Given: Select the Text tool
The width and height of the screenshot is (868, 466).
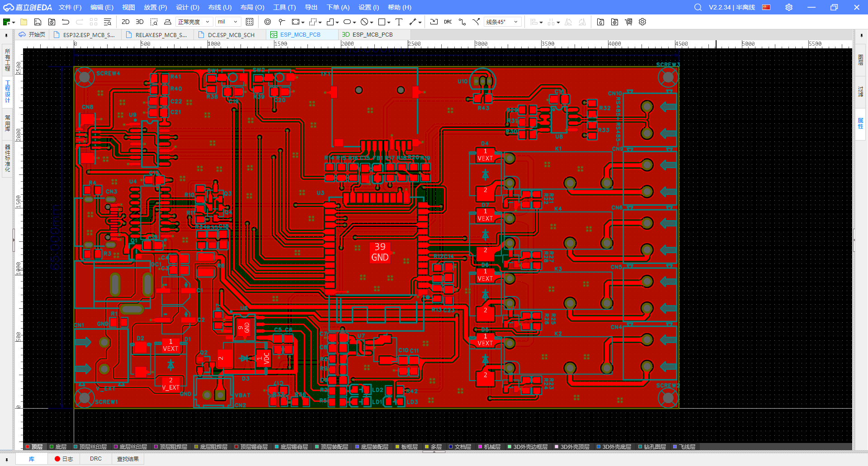Looking at the screenshot, I should [x=399, y=22].
